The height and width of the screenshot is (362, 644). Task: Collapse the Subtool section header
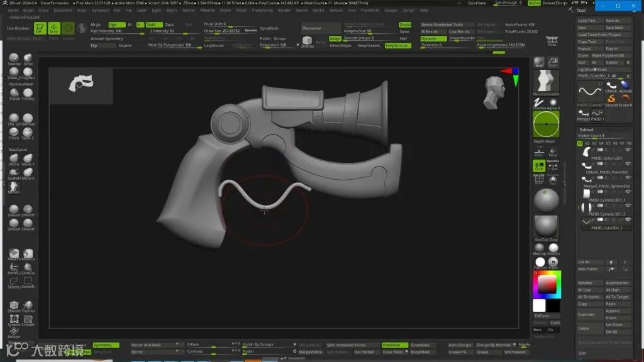tap(586, 129)
